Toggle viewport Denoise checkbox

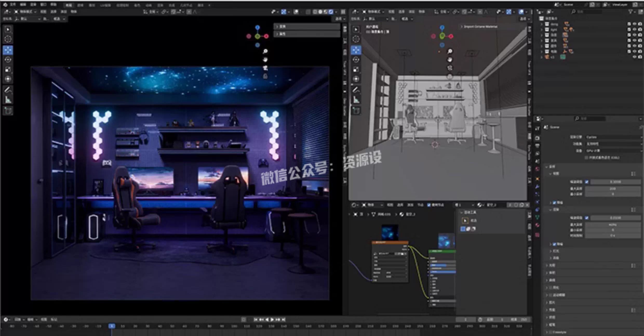pyautogui.click(x=554, y=202)
